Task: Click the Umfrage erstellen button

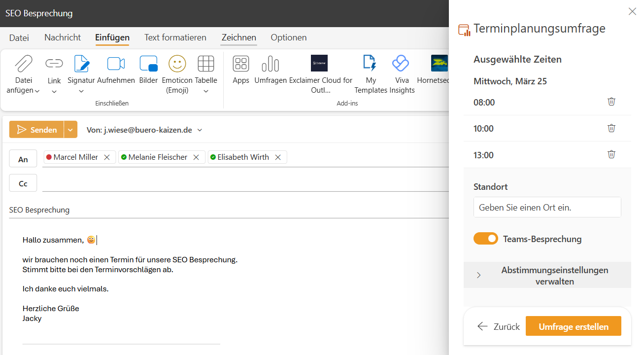Action: click(573, 326)
